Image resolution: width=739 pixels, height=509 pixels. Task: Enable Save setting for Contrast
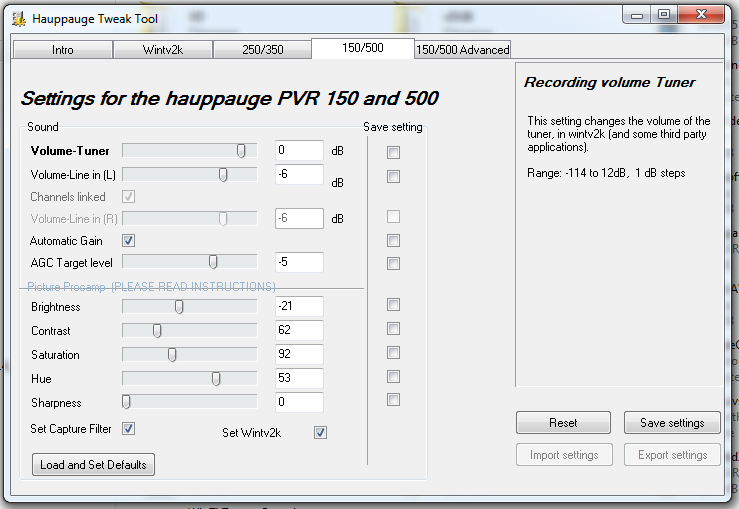[x=393, y=328]
